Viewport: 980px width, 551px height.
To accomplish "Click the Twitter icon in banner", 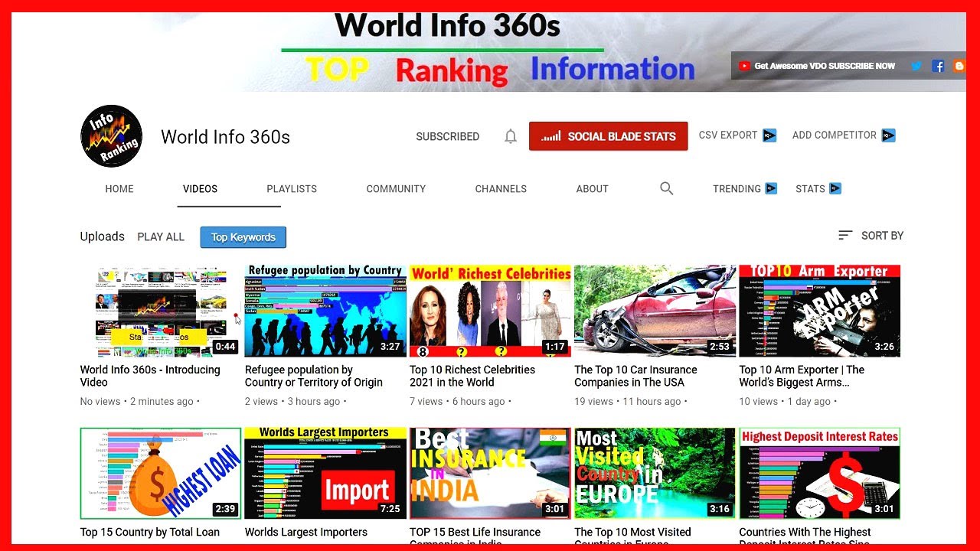I will (916, 66).
